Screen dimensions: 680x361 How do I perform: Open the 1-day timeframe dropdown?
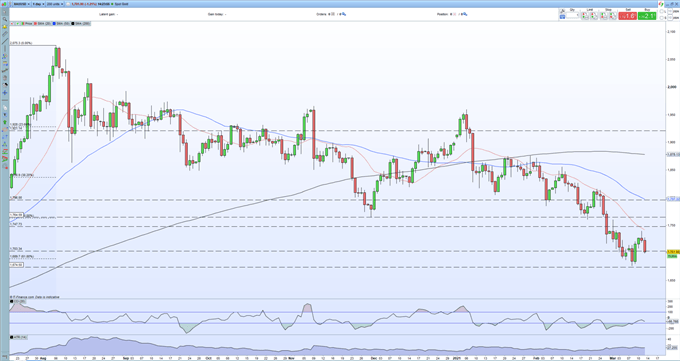(38, 4)
